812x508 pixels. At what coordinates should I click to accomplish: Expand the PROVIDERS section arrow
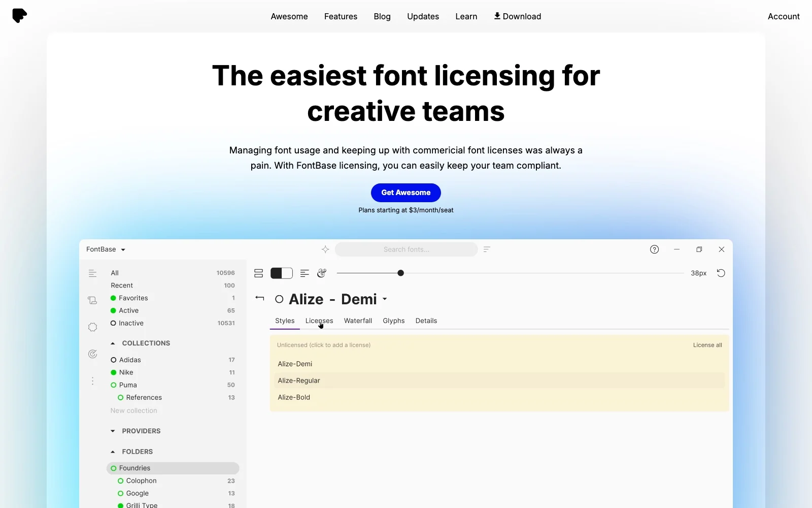113,431
